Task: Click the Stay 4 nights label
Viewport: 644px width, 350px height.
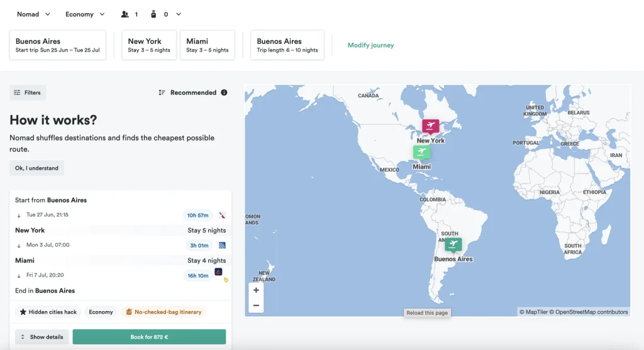Action: click(x=206, y=261)
